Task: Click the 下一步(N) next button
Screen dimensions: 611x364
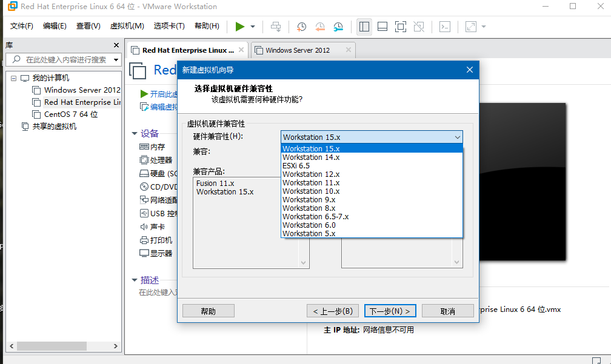Action: pos(390,311)
